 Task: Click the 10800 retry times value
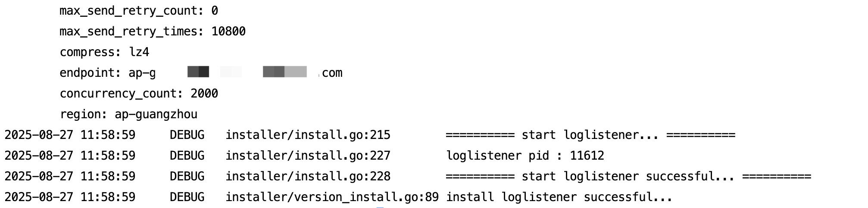[x=228, y=32]
